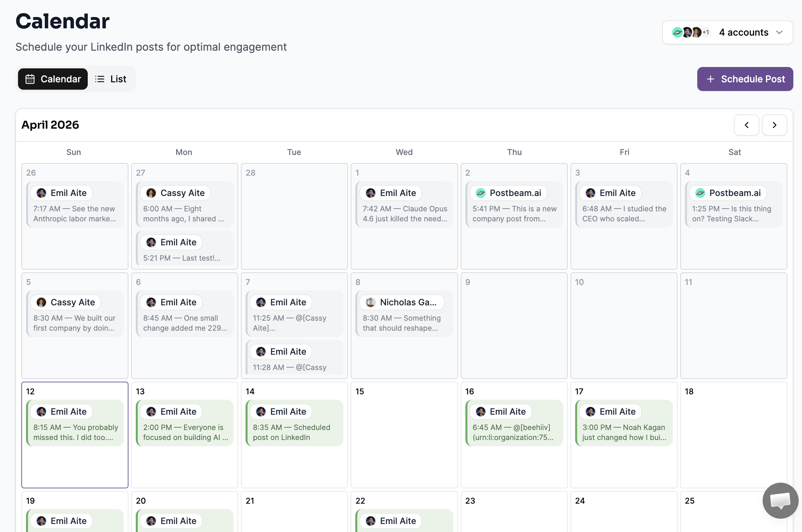Open the Noah Kagan post at 3:00 PM

tap(624, 432)
